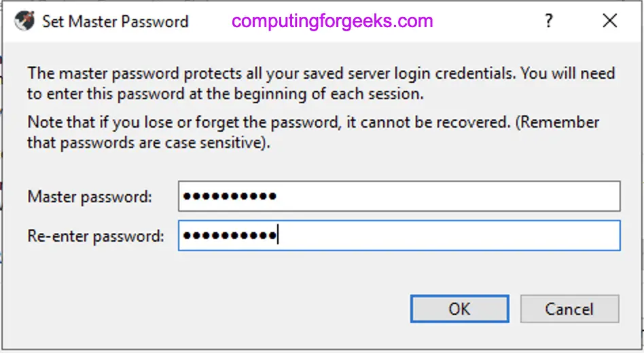Image resolution: width=644 pixels, height=353 pixels.
Task: Focus the Master password input field
Action: pyautogui.click(x=399, y=196)
